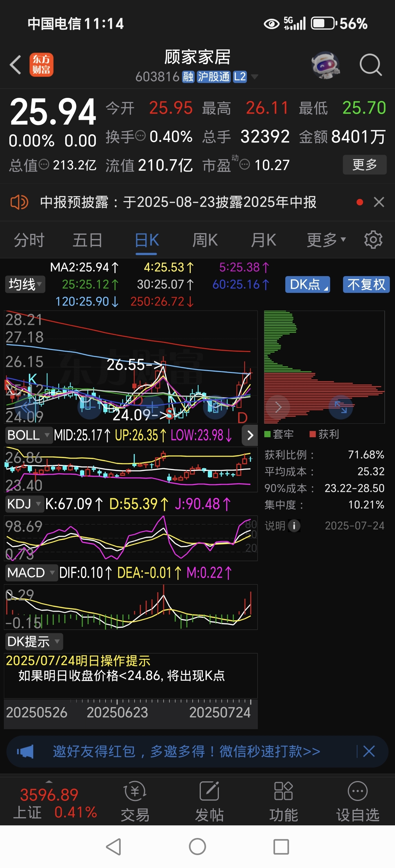Tap 平均成本 25.32 value

pyautogui.click(x=371, y=471)
